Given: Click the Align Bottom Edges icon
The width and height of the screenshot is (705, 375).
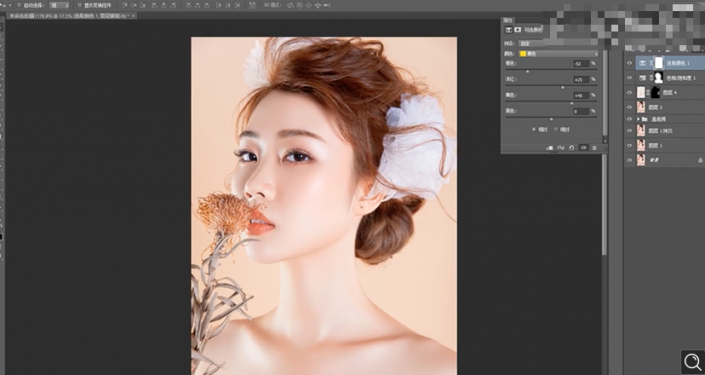Looking at the screenshot, I should [x=143, y=5].
